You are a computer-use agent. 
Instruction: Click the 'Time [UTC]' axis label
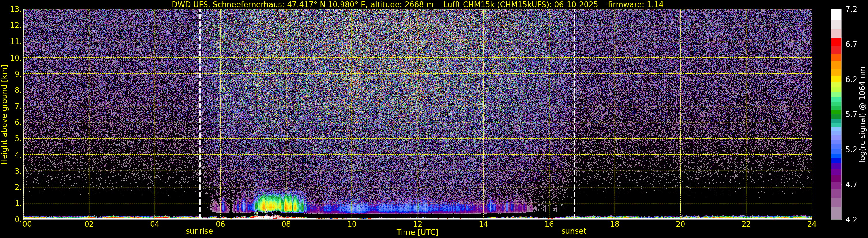pos(417,232)
